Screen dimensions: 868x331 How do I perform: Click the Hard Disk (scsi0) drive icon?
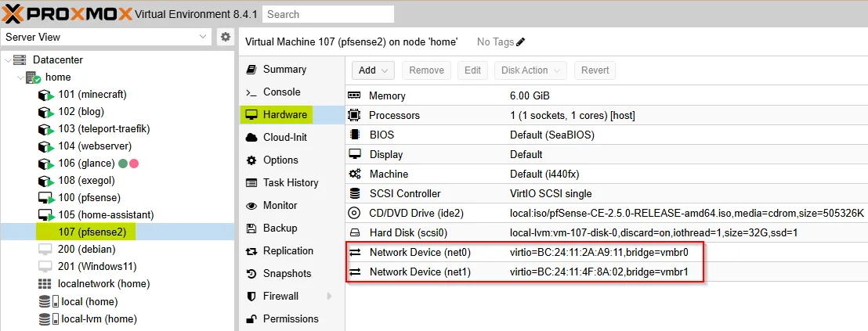click(x=355, y=232)
